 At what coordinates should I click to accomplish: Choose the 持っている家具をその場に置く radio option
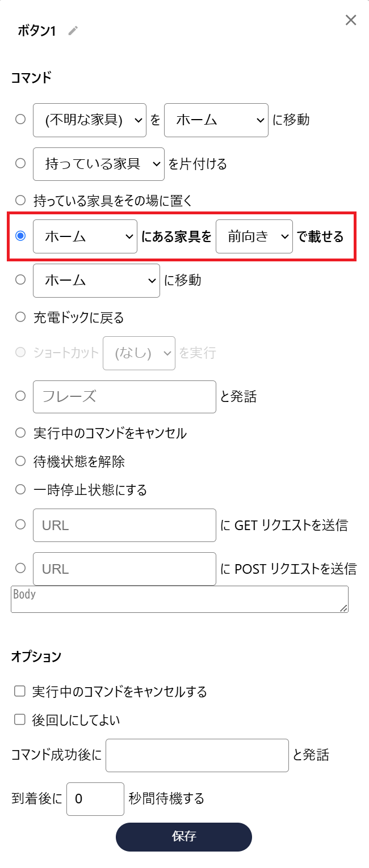pyautogui.click(x=21, y=200)
